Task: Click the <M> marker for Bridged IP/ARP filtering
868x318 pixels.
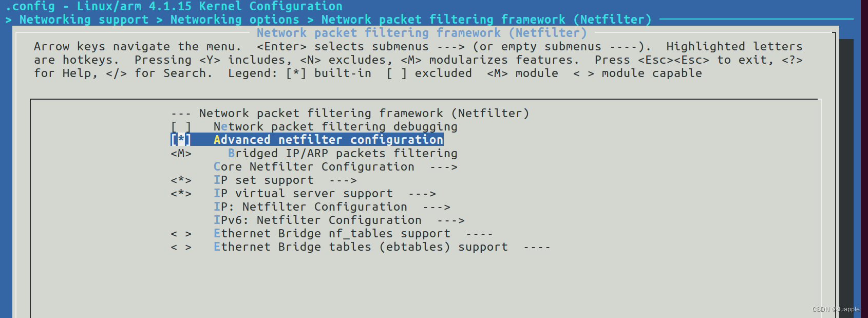Action: pos(181,154)
